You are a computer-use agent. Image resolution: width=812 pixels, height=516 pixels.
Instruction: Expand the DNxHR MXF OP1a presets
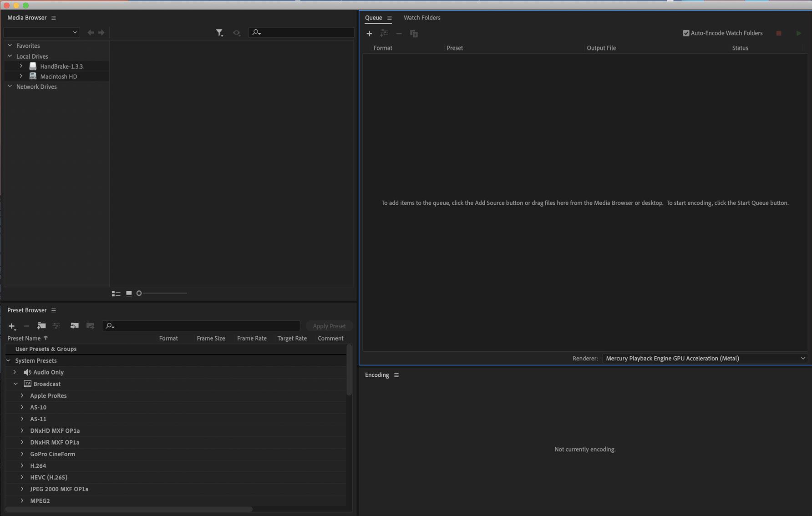point(22,442)
